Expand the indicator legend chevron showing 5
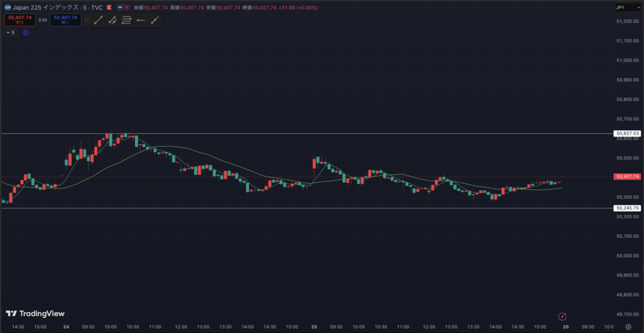 click(x=10, y=32)
